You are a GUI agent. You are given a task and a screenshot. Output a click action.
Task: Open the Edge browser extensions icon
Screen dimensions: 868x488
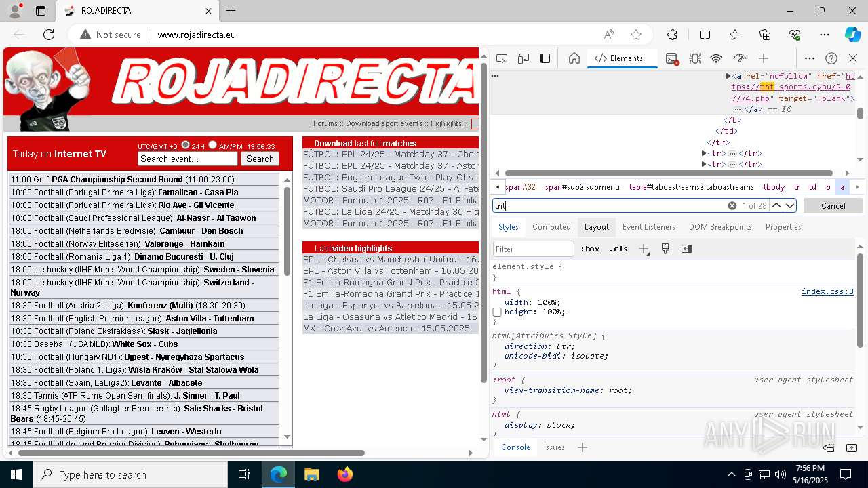coord(672,35)
